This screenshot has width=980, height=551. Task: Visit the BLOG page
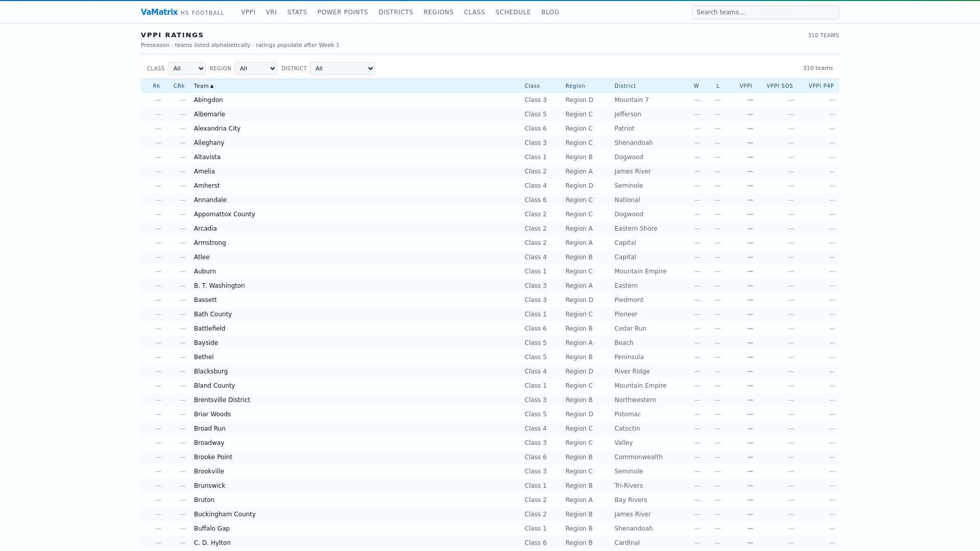(x=550, y=12)
